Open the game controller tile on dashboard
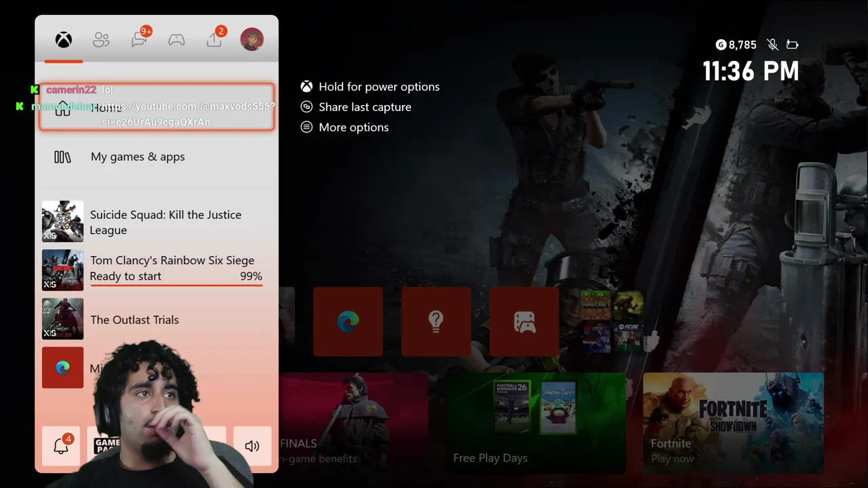This screenshot has width=868, height=488. point(524,321)
